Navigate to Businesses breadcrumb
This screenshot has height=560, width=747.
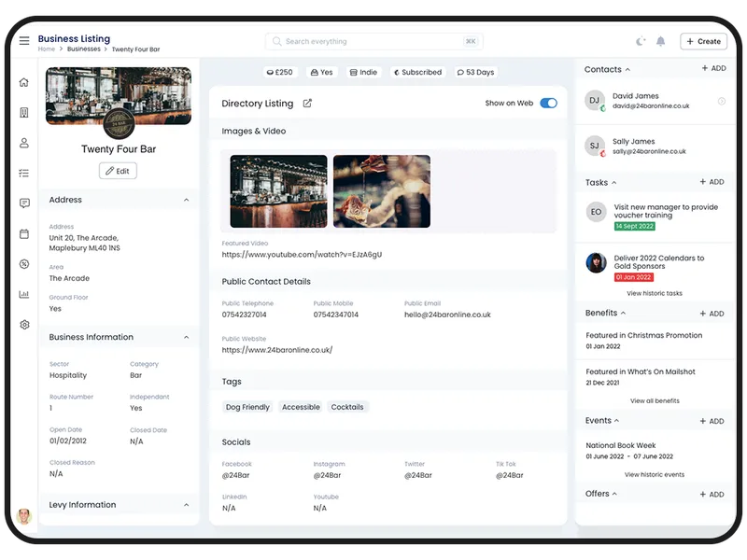pos(84,49)
